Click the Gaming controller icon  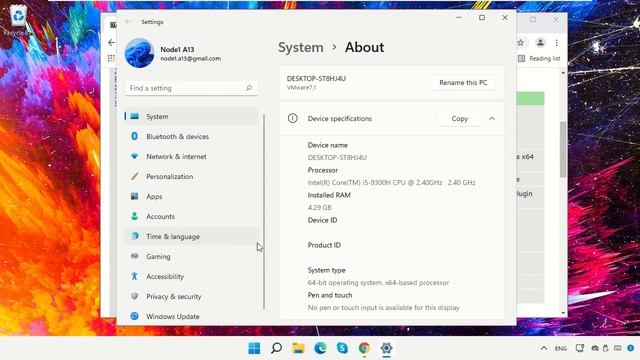point(134,256)
